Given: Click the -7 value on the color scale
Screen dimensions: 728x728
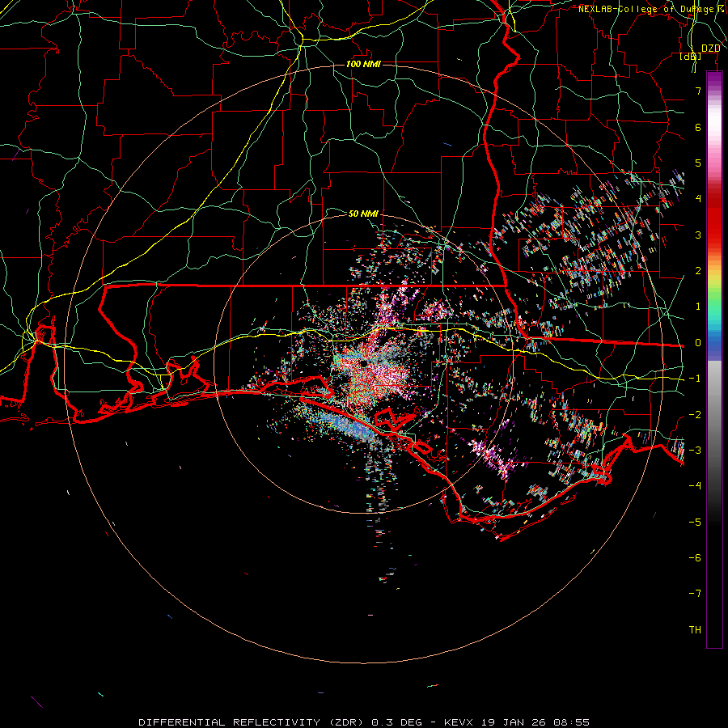Looking at the screenshot, I should [x=695, y=594].
